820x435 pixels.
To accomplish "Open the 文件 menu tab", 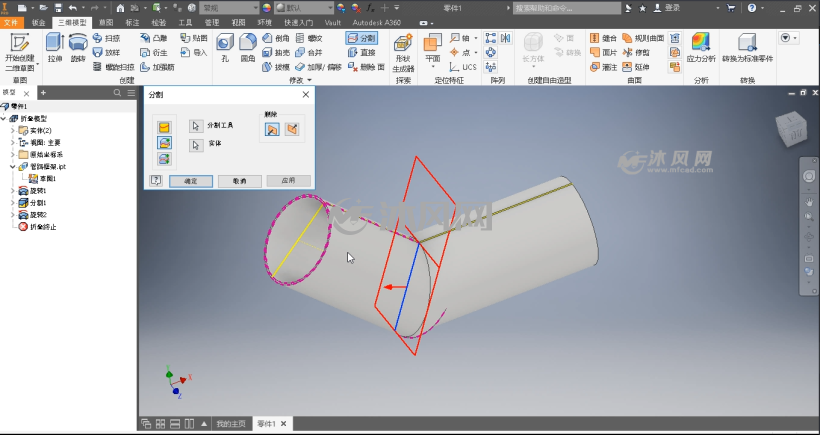I will coord(12,22).
